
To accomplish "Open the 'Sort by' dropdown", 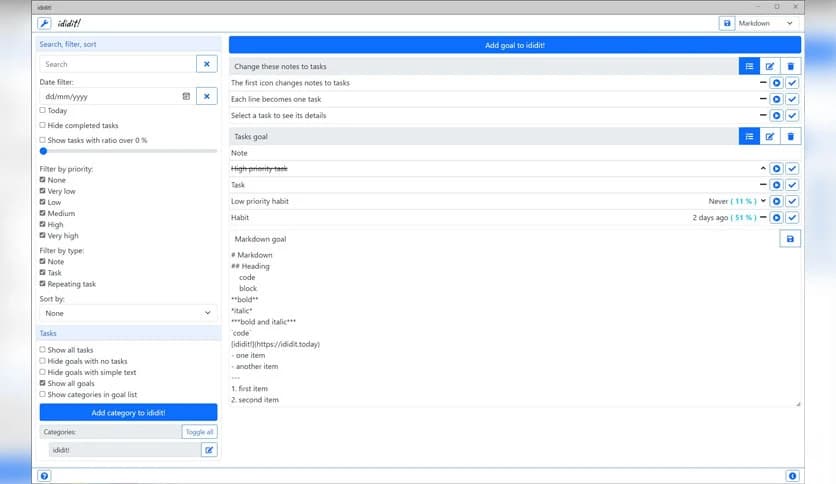I will point(128,313).
